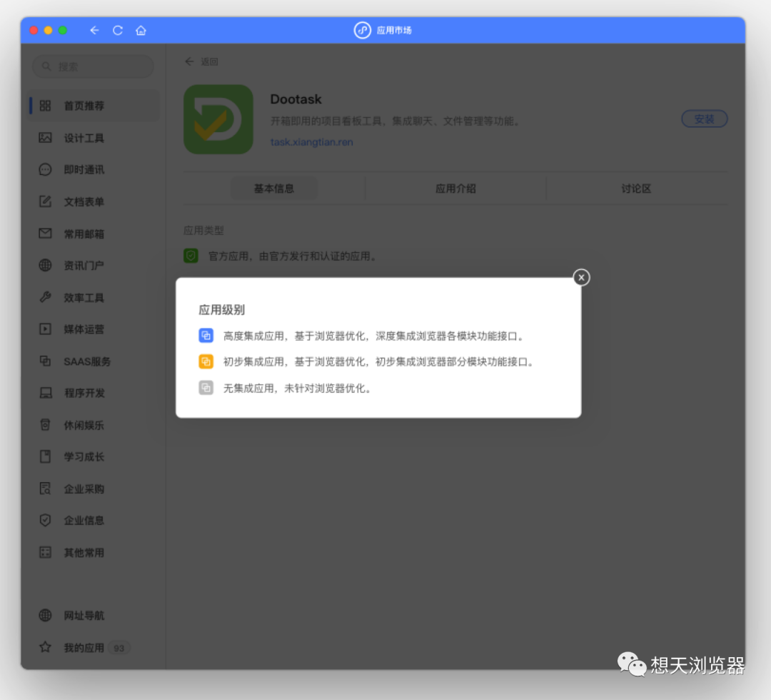Click the 初步集成应用 description text
771x700 pixels.
pos(378,362)
